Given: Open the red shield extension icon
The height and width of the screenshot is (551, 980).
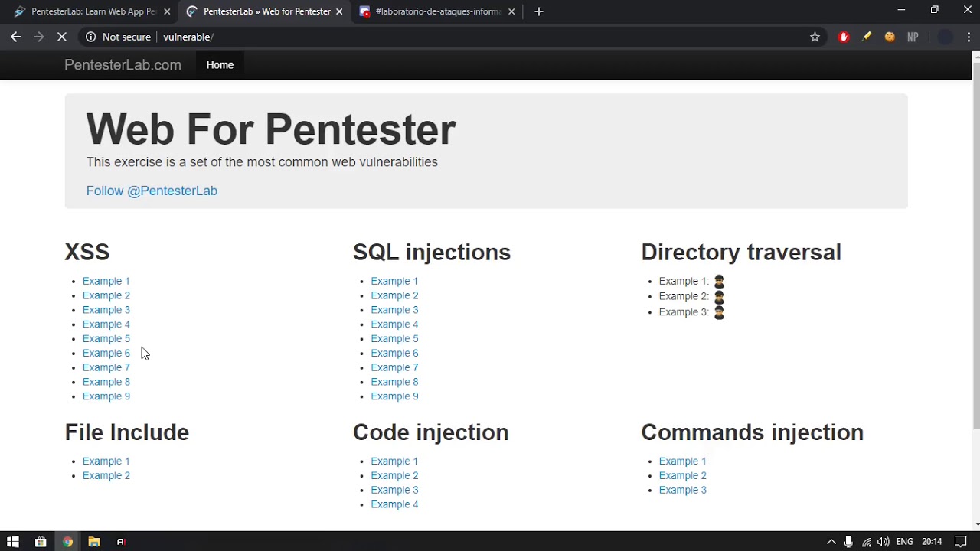Looking at the screenshot, I should [844, 37].
